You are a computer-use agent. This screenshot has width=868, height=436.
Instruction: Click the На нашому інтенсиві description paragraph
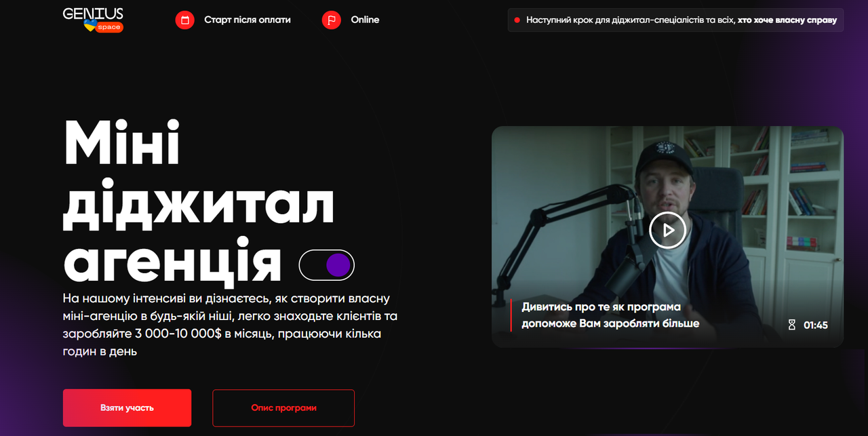click(230, 325)
